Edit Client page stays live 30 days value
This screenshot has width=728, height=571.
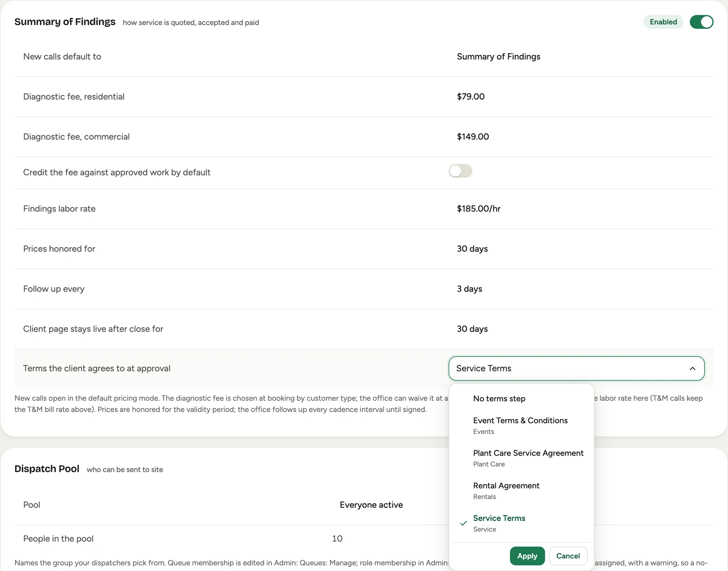(x=472, y=329)
